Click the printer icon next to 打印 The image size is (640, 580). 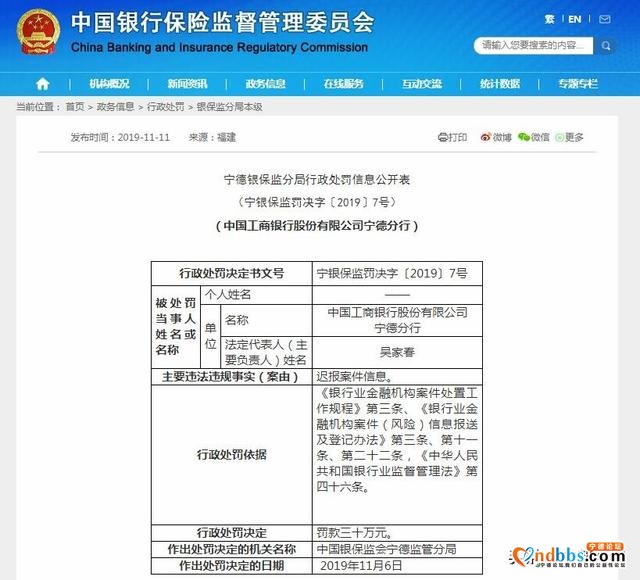[x=442, y=138]
